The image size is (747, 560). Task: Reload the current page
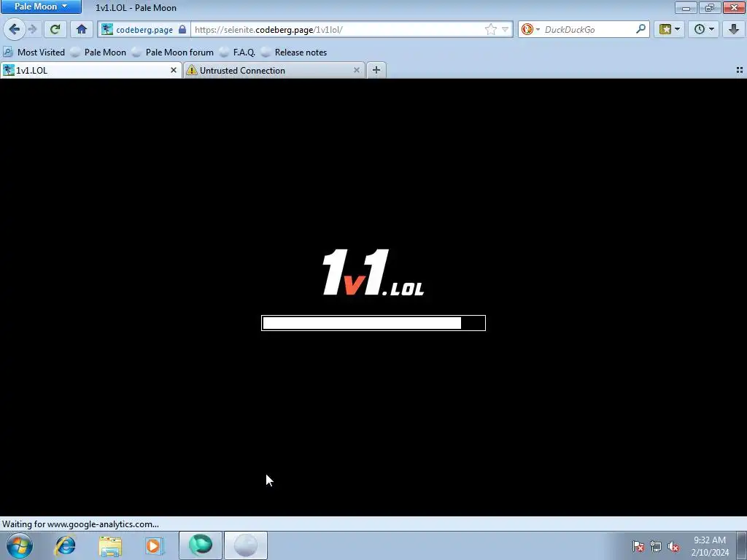[x=55, y=29]
